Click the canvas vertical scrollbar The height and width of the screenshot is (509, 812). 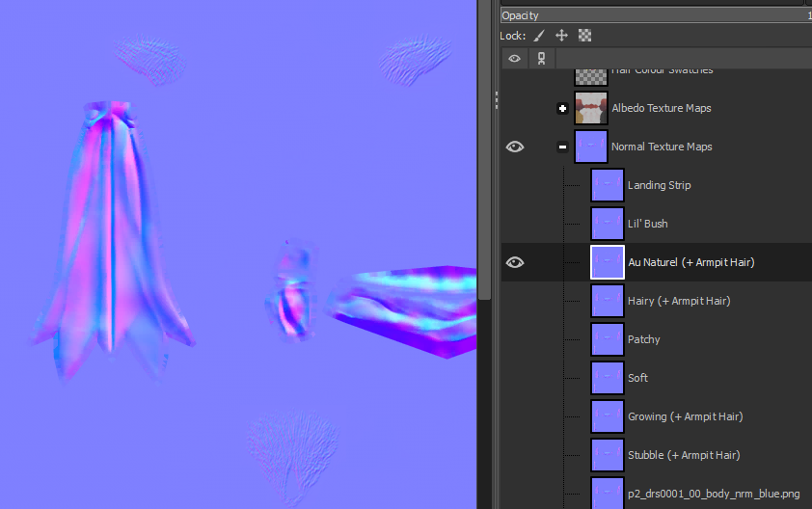click(x=484, y=150)
